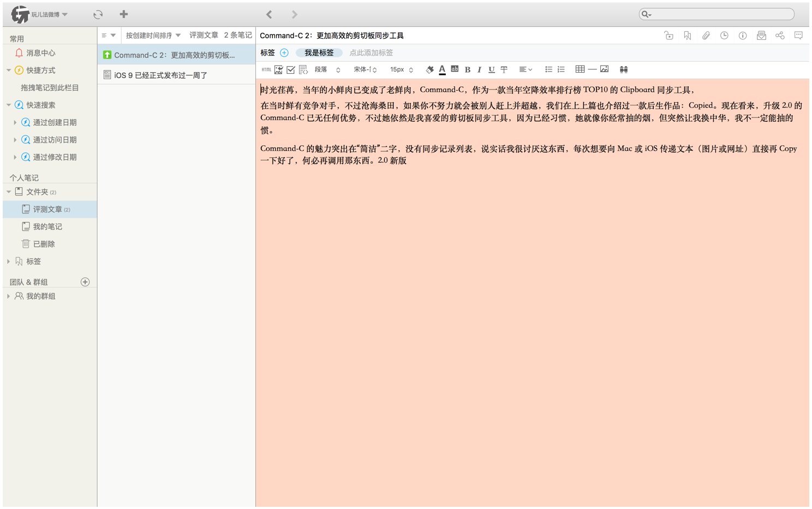Open comments with the speech bubble icon
Viewport: 812px width, 509px height.
click(798, 35)
